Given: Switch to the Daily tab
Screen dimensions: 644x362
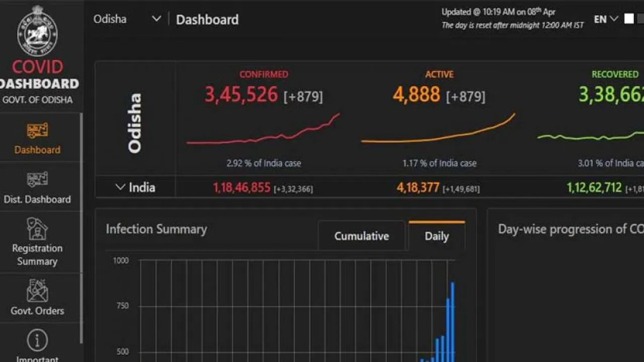Looking at the screenshot, I should (x=436, y=236).
